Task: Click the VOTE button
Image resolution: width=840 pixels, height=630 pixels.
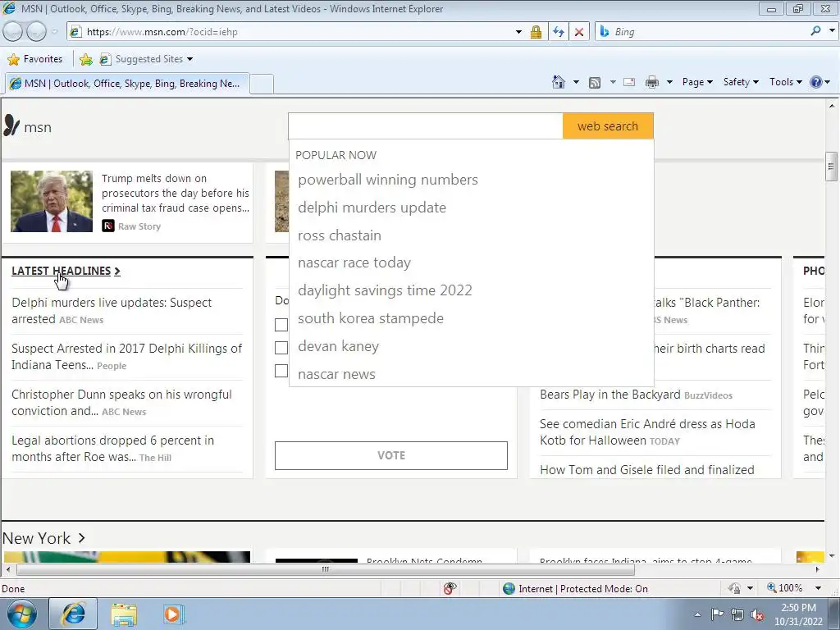Action: [391, 455]
